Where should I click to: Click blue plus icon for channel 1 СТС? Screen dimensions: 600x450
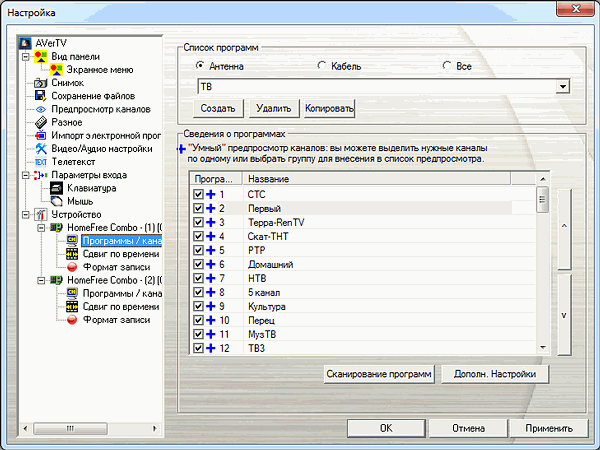click(x=210, y=194)
